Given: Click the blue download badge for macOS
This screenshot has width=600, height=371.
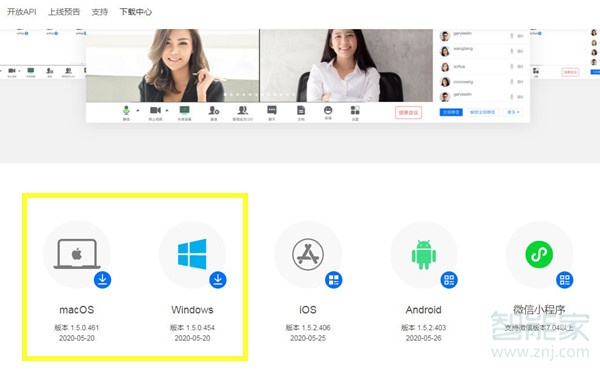Looking at the screenshot, I should pos(103,280).
